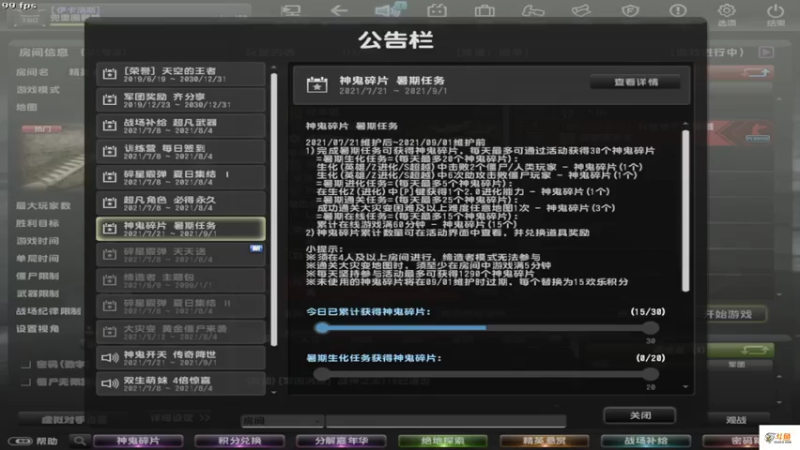
Task: Open the 神鬼碎片 bottom shortcut button
Action: (138, 441)
